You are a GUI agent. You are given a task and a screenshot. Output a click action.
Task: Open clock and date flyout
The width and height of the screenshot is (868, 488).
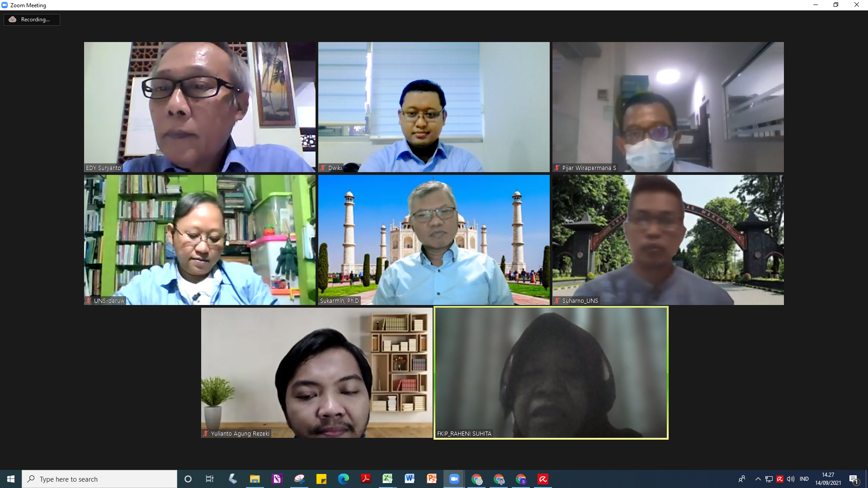click(828, 479)
